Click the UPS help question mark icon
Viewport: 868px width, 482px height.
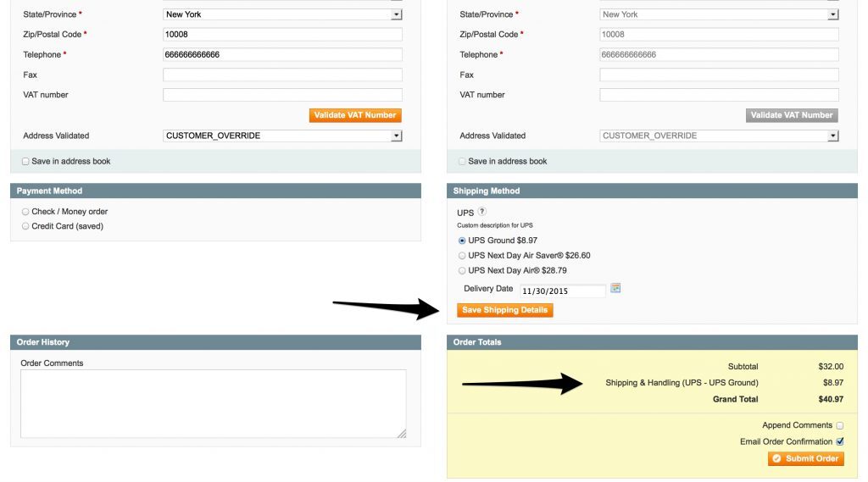click(482, 212)
